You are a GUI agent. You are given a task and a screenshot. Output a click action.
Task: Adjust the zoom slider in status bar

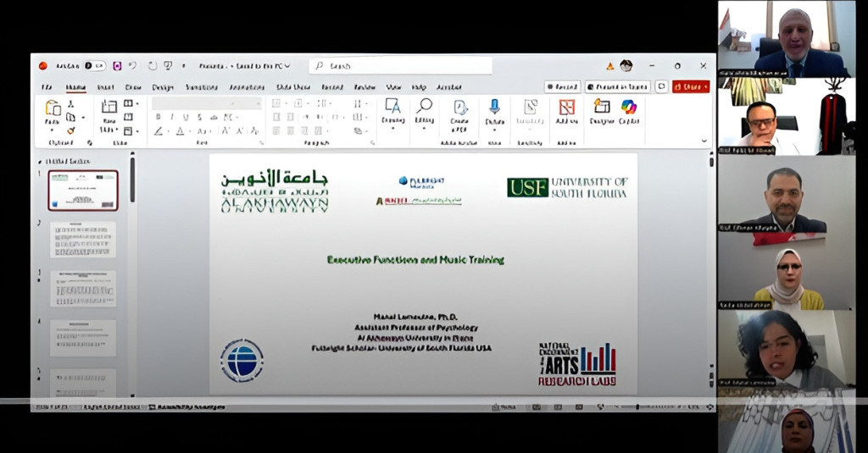[648, 407]
